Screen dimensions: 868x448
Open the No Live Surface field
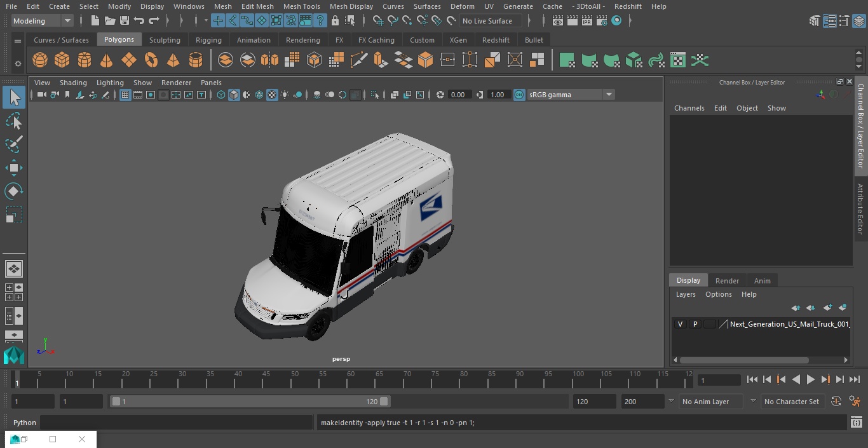491,21
